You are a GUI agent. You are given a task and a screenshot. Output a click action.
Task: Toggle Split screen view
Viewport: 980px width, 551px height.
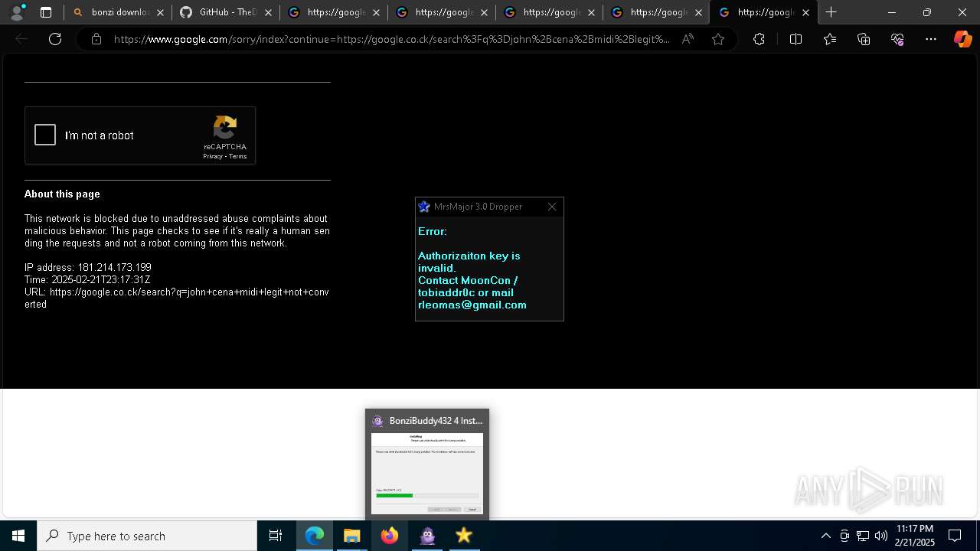pos(795,39)
